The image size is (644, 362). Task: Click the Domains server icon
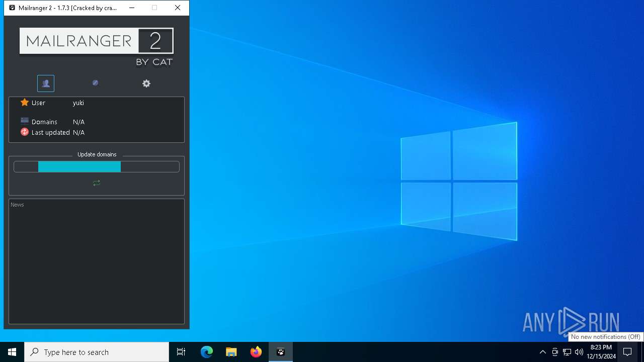(x=25, y=121)
